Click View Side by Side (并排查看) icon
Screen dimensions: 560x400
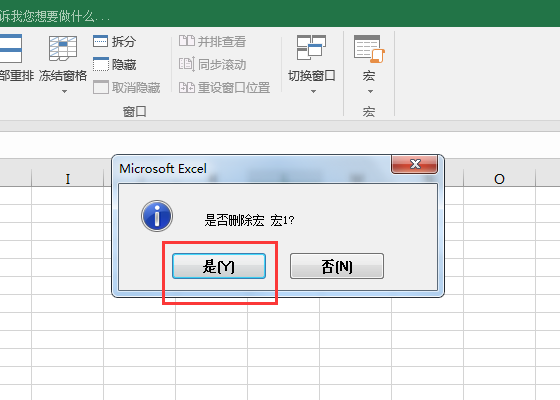[x=186, y=41]
